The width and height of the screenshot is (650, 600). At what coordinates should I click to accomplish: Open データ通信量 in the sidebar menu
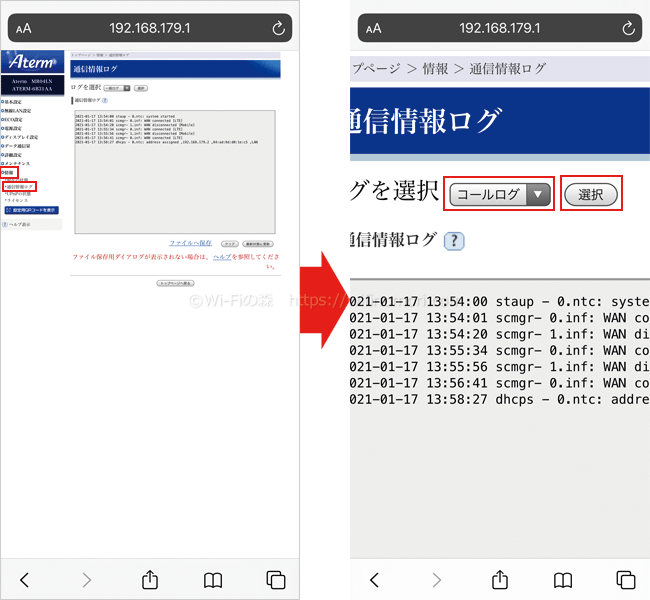point(17,146)
